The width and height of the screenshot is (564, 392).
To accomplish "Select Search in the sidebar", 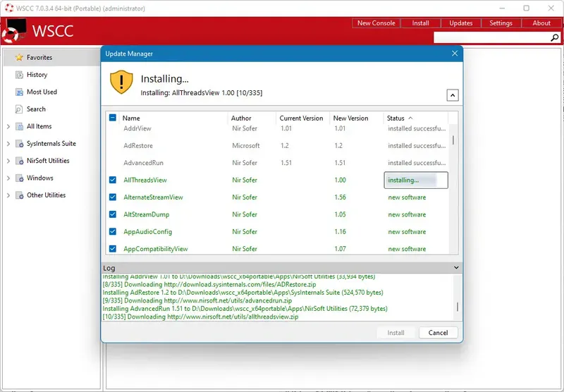I will 36,109.
